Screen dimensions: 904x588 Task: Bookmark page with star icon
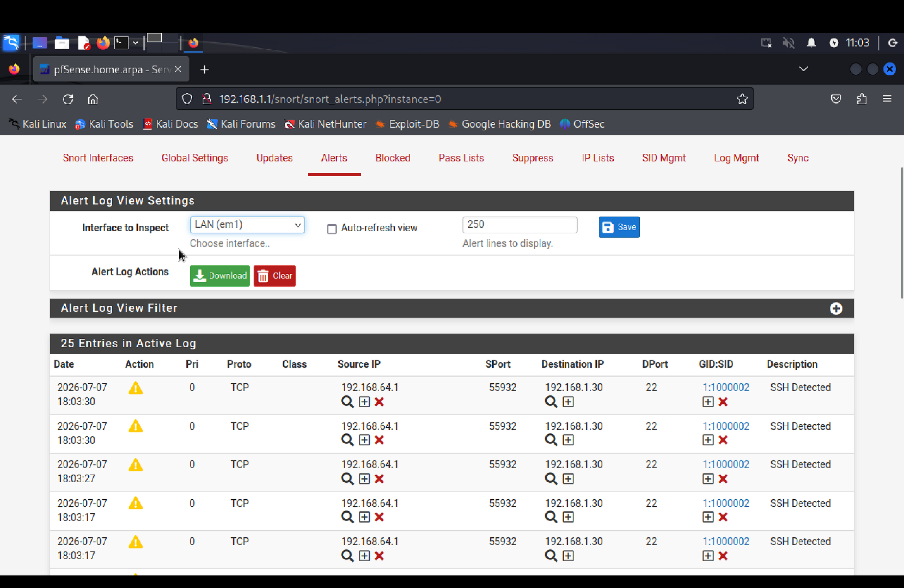point(742,99)
